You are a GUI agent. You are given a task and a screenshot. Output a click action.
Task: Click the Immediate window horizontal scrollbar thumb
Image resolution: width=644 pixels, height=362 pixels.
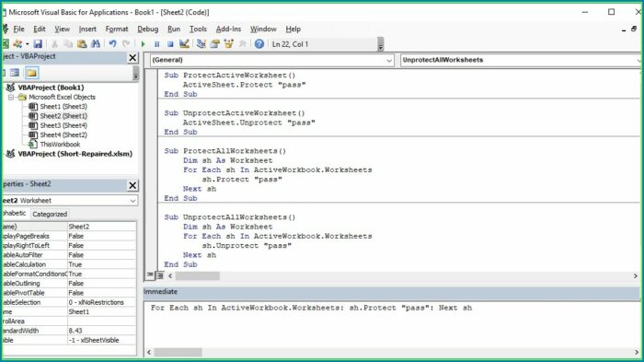(x=178, y=352)
